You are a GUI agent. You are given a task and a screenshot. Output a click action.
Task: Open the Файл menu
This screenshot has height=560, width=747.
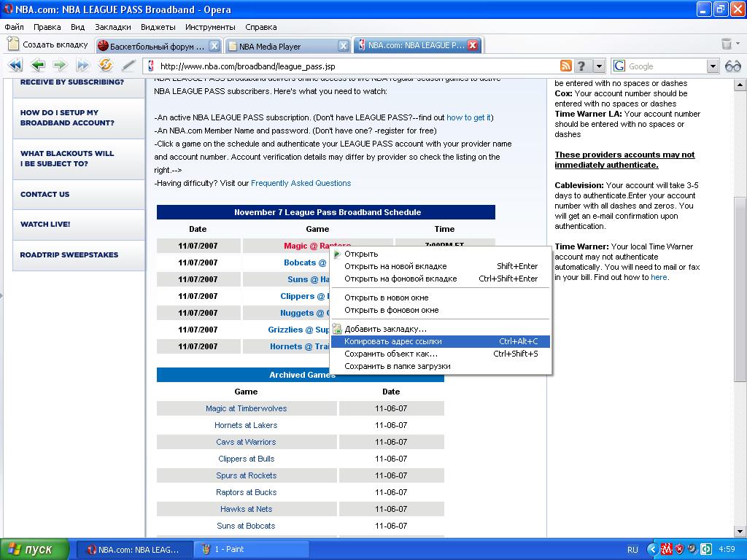[x=15, y=27]
